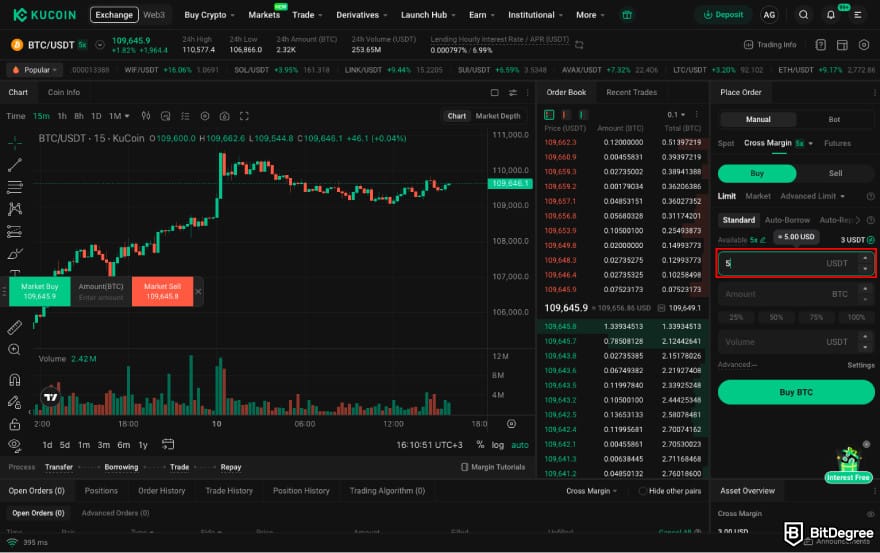Click the green Buy BTC button
The height and width of the screenshot is (553, 880).
point(796,392)
